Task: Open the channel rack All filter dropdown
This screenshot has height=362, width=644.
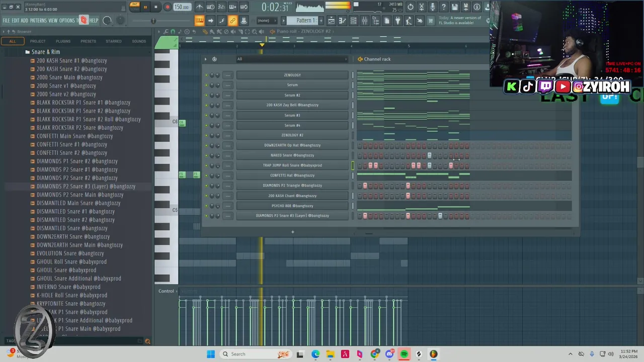Action: coord(292,59)
